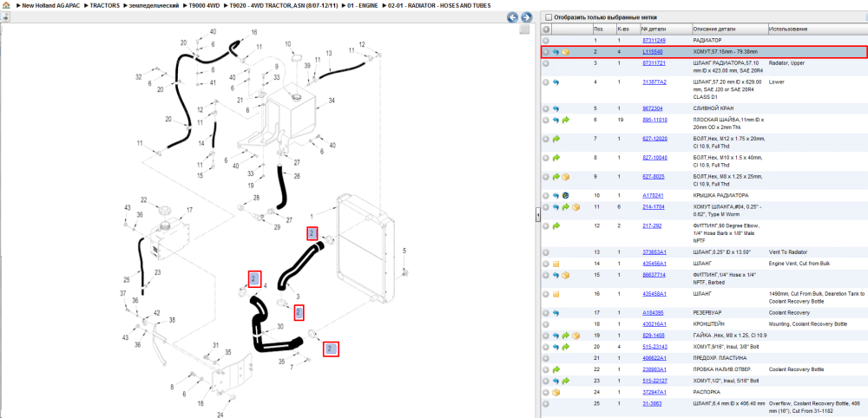Select 'ПРОБКА НАЛИВ.ОТВЕР.' description text
Viewport: 868px width, 418px height.
pyautogui.click(x=724, y=369)
